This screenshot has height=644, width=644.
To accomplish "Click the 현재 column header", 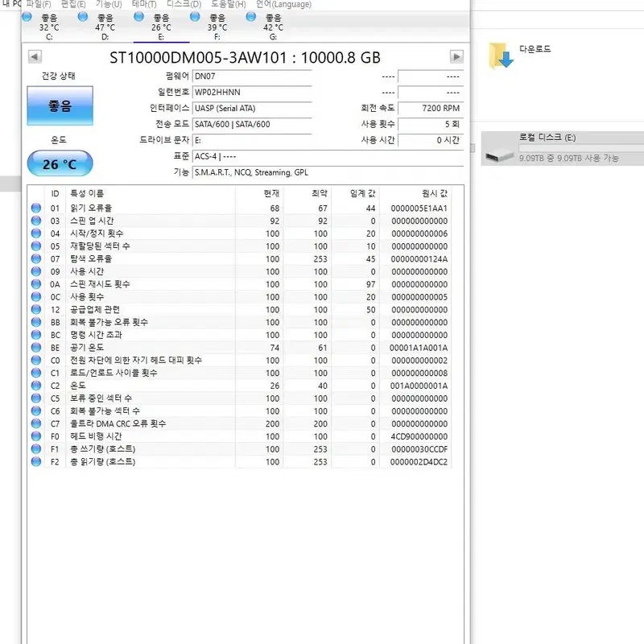I will (x=259, y=193).
